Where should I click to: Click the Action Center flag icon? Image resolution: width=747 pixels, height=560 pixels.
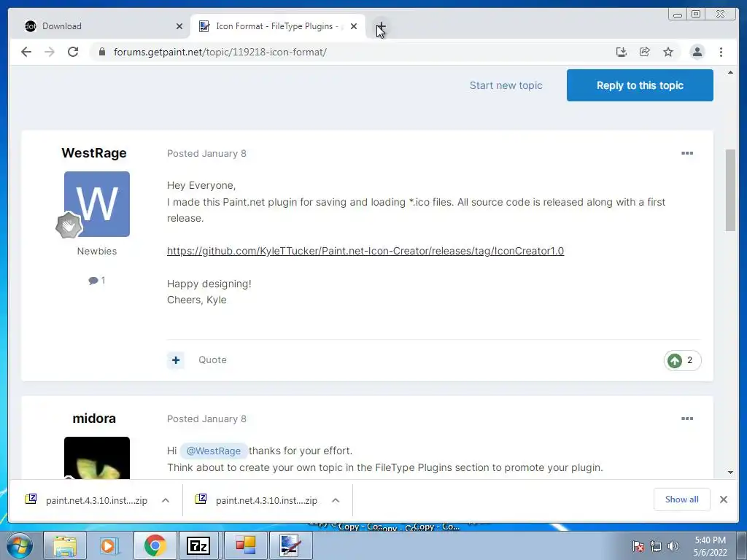pos(638,546)
